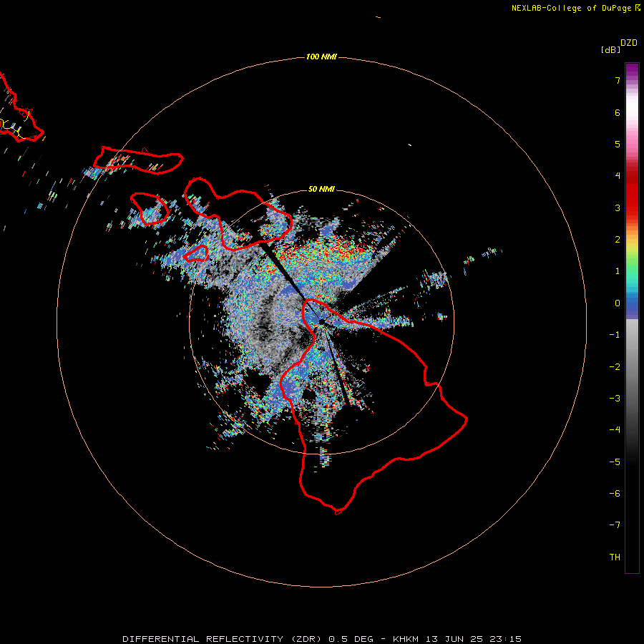Viewport: 644px width, 644px height.
Task: Click the 2 value on the color scale
Action: [618, 240]
